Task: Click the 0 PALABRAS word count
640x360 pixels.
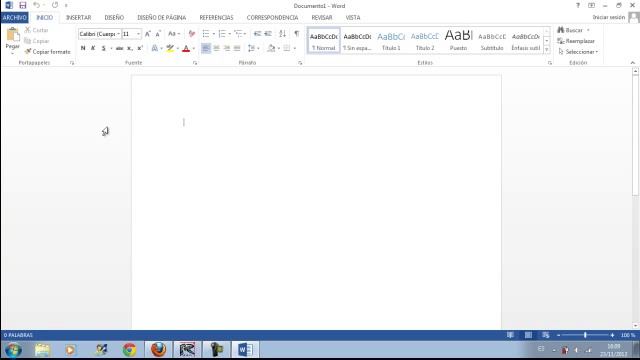Action: (x=18, y=335)
